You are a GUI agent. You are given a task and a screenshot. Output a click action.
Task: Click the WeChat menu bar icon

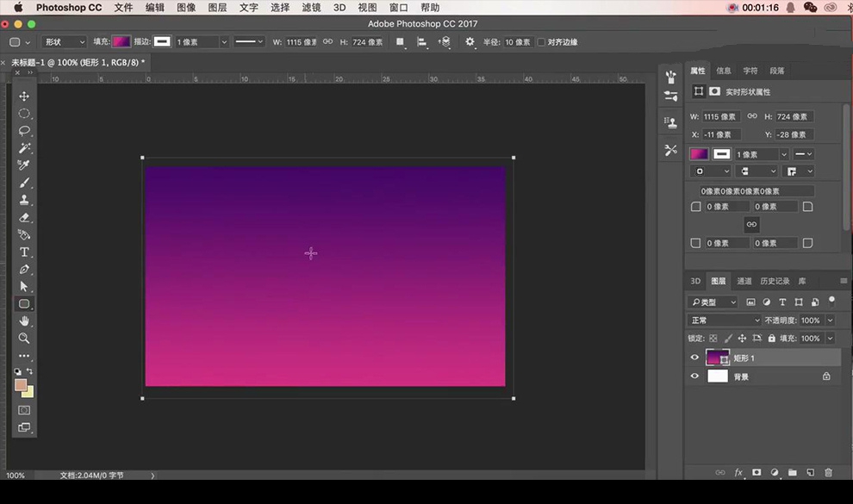[x=810, y=8]
